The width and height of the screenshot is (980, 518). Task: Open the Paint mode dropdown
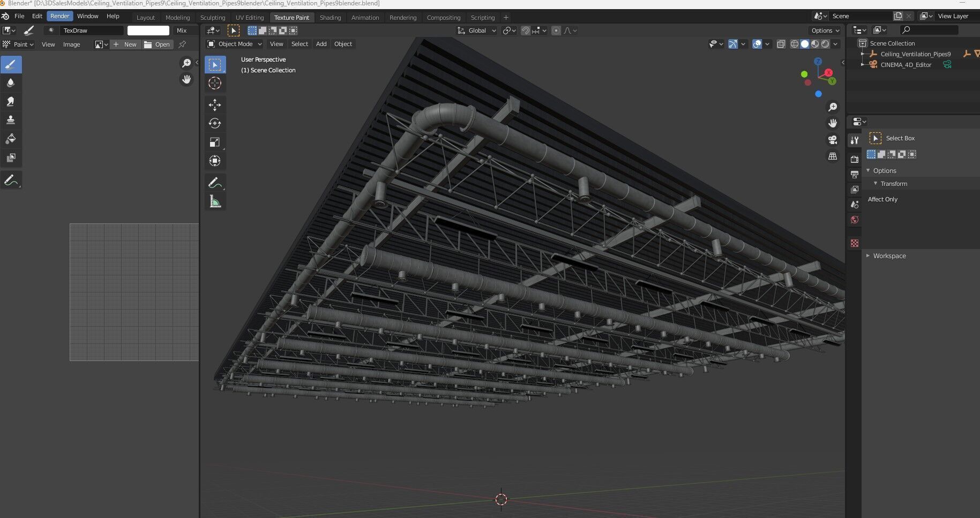pyautogui.click(x=18, y=44)
